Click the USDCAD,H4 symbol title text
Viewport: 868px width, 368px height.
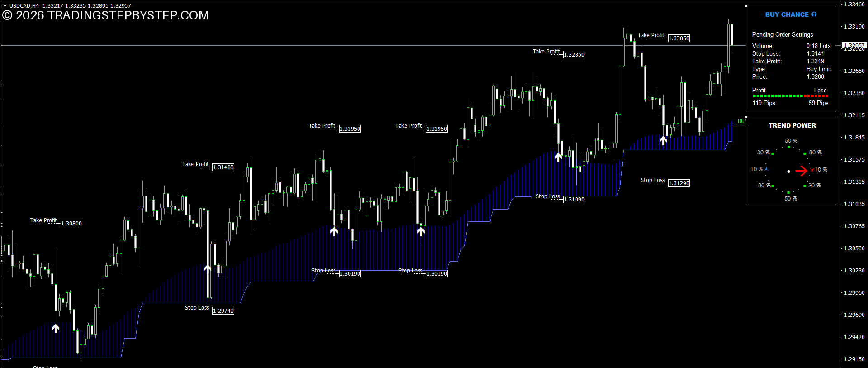(x=24, y=6)
